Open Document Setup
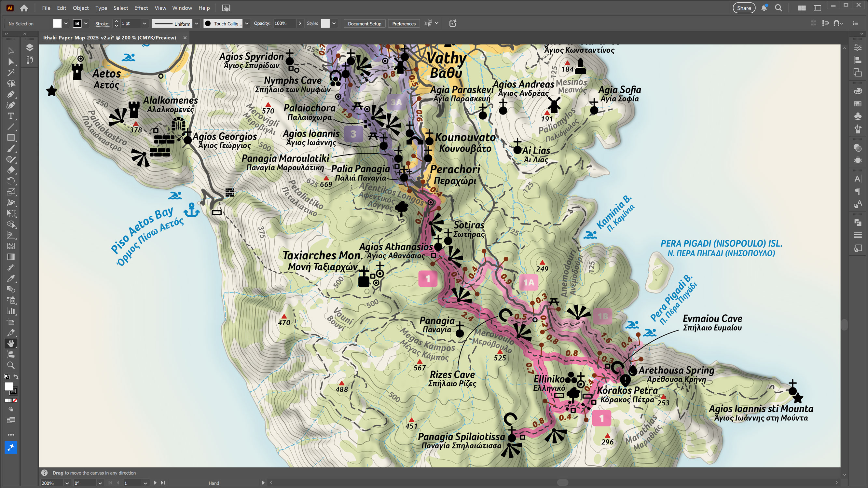This screenshot has height=488, width=868. 364,23
